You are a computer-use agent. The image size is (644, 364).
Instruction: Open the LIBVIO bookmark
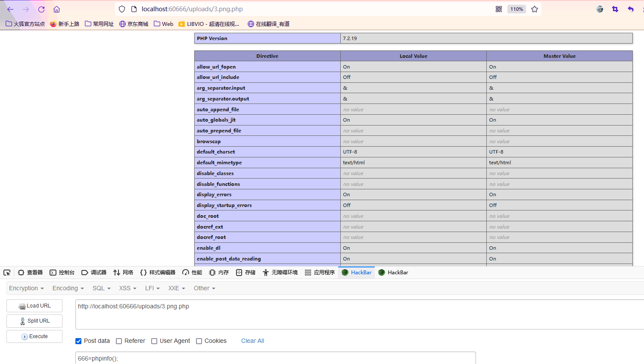[209, 24]
